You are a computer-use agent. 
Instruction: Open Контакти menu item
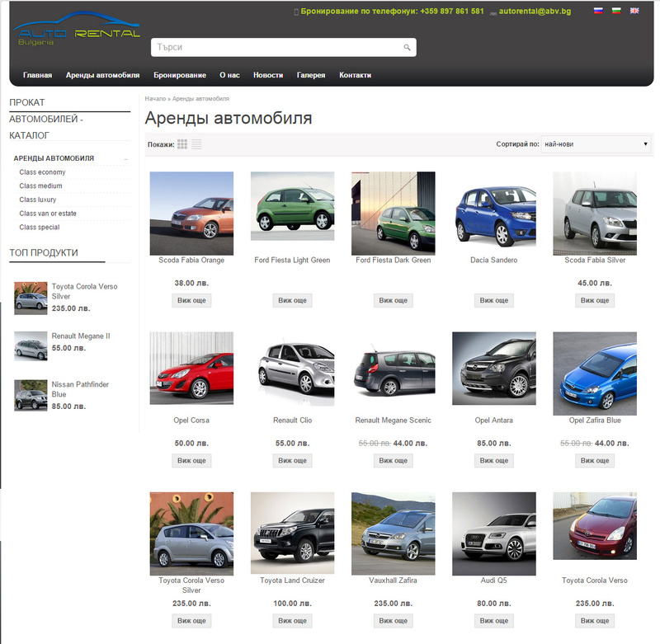356,75
